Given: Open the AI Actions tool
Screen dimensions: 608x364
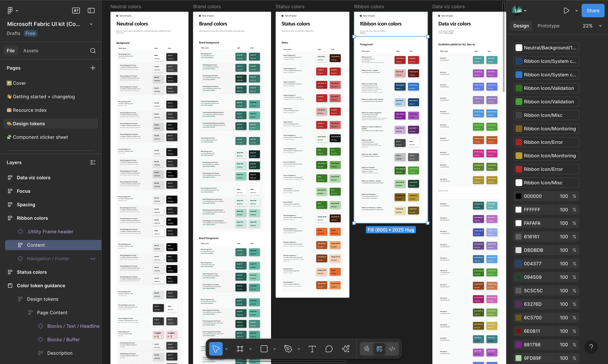Looking at the screenshot, I should [x=346, y=349].
